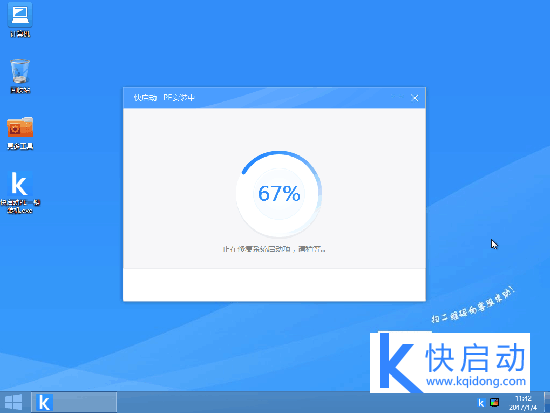Open the Computer desktop icon
Image resolution: width=550 pixels, height=413 pixels.
point(20,19)
